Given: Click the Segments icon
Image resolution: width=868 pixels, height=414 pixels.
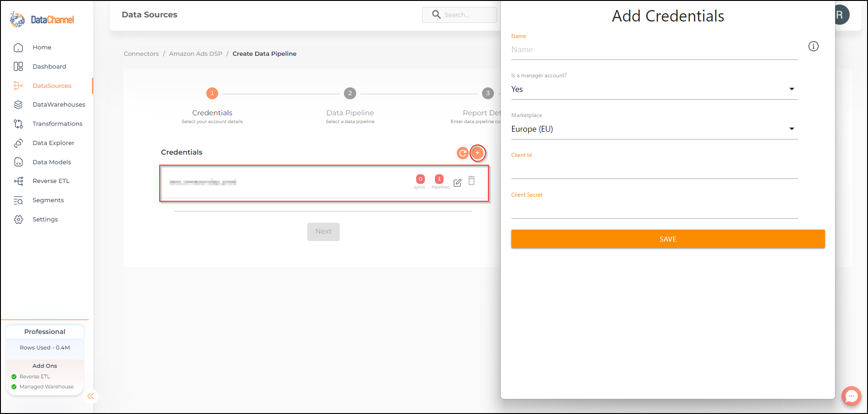Looking at the screenshot, I should [18, 200].
